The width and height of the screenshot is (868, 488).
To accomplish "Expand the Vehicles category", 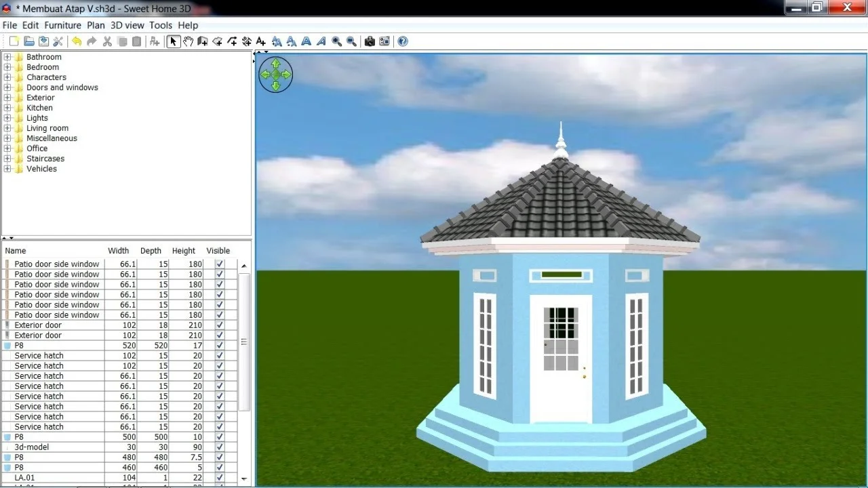I will tap(7, 169).
